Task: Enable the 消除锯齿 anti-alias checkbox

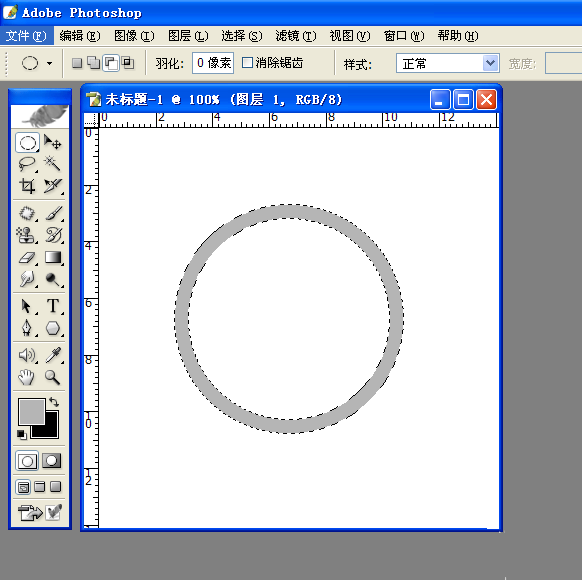Action: coord(247,62)
